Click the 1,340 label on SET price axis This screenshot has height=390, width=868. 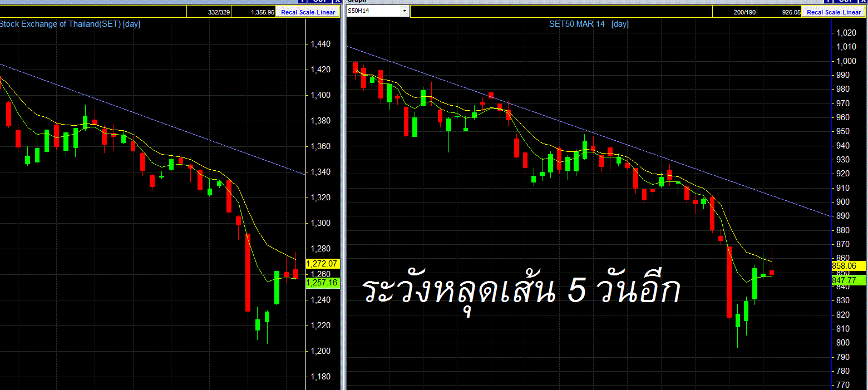(x=321, y=172)
